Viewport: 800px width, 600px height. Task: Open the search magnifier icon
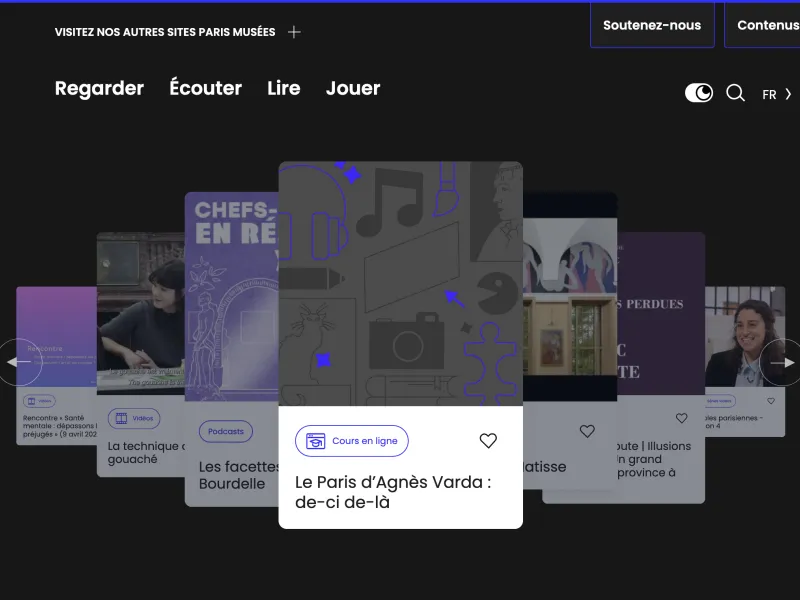pyautogui.click(x=735, y=93)
